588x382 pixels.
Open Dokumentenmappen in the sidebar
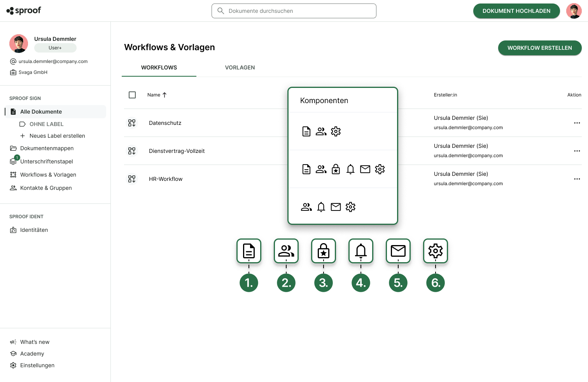click(x=47, y=148)
